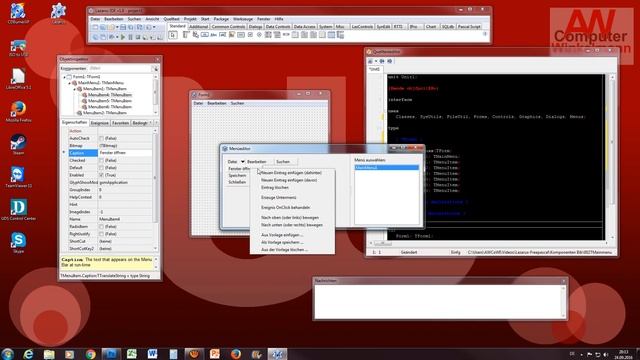640x360 pixels.
Task: Open TeamViewer 11 desktop icon
Action: tap(18, 177)
